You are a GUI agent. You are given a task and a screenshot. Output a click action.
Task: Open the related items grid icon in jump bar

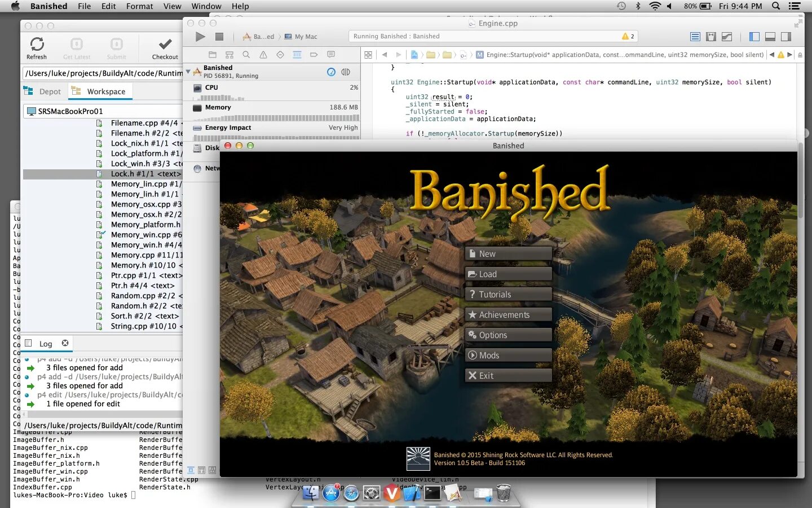368,55
